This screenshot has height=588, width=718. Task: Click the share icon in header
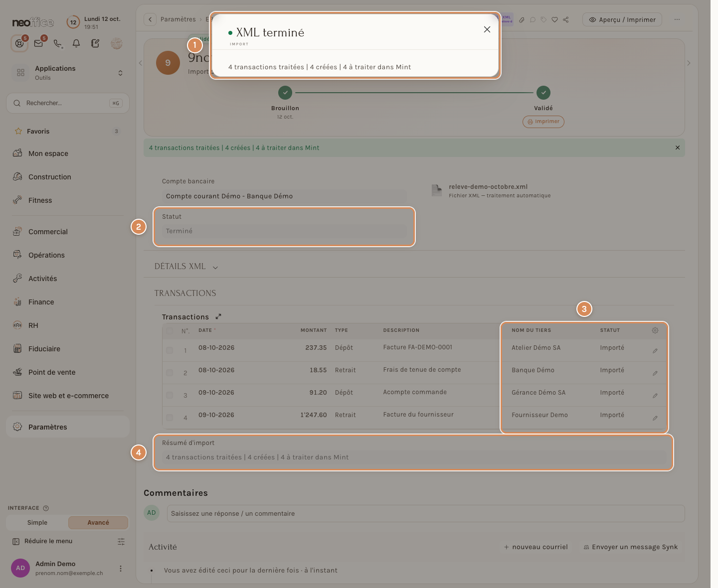[566, 20]
